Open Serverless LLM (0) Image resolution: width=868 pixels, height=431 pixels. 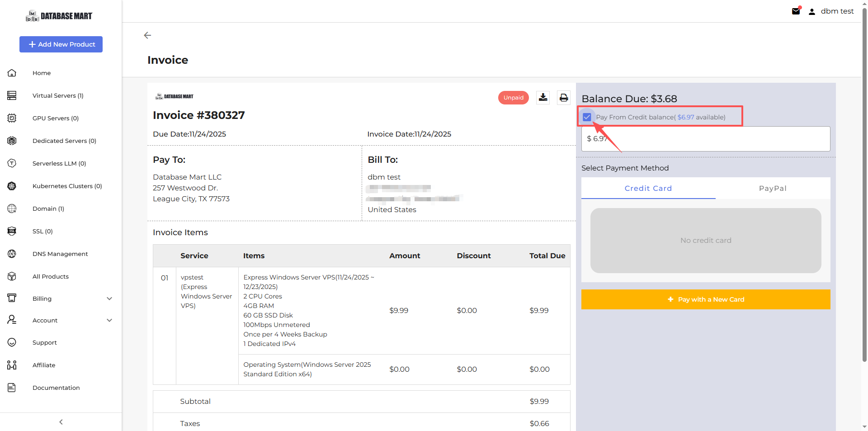[x=59, y=163]
